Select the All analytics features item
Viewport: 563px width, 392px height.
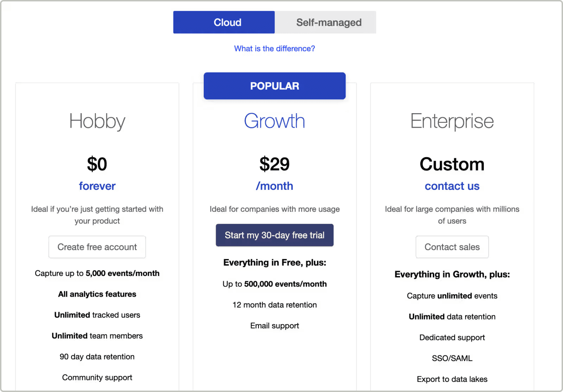[97, 294]
